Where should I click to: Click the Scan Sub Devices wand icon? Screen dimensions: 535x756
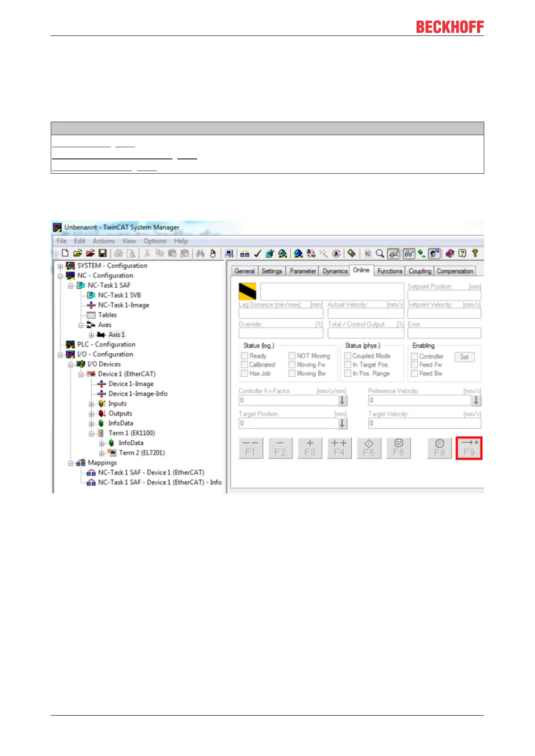point(323,254)
